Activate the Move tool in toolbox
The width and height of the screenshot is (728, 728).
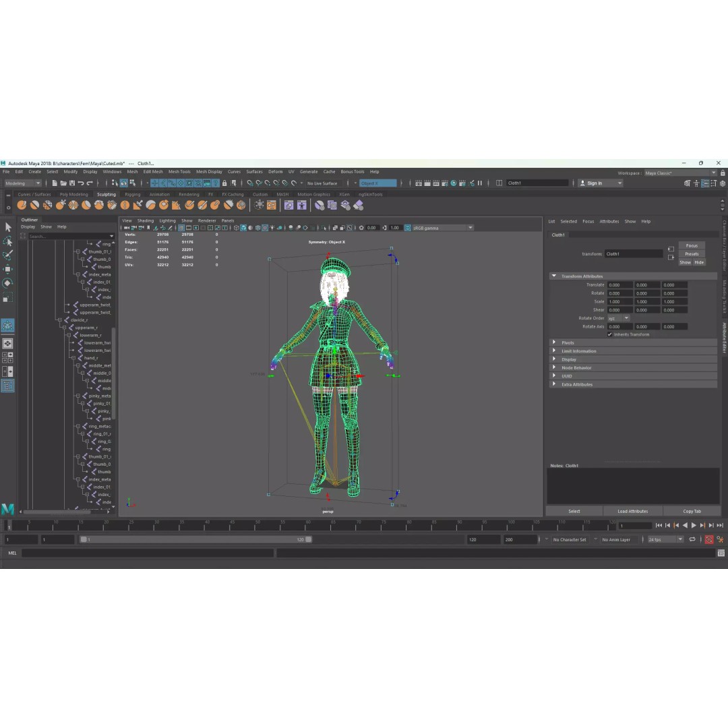[8, 269]
